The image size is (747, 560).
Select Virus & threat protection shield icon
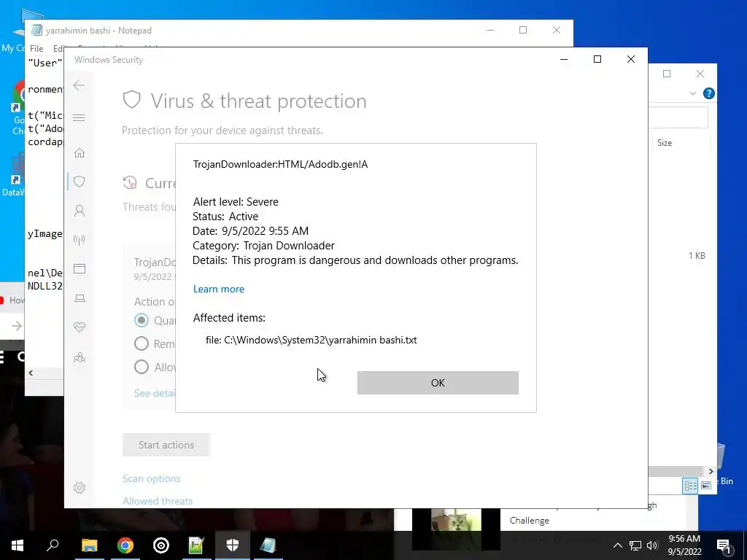80,182
